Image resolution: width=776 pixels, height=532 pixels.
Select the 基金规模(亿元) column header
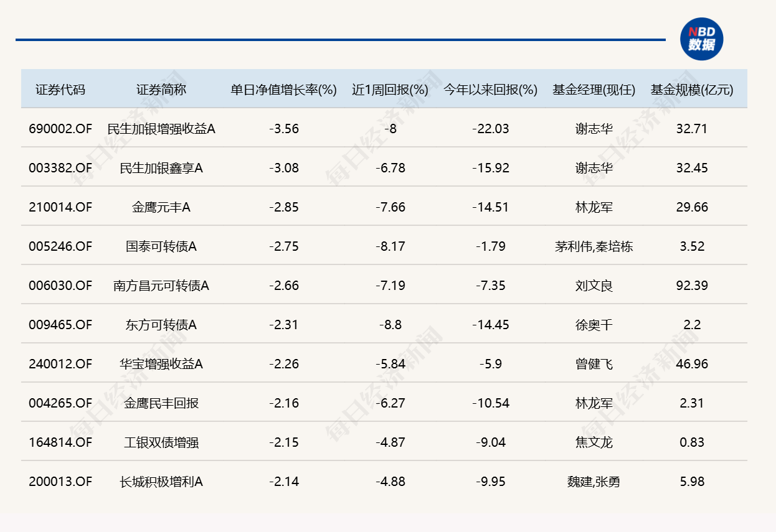tap(692, 90)
